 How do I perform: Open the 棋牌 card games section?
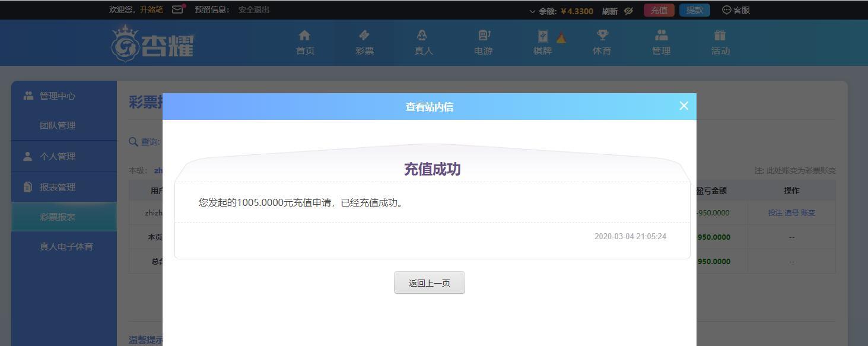(x=542, y=43)
